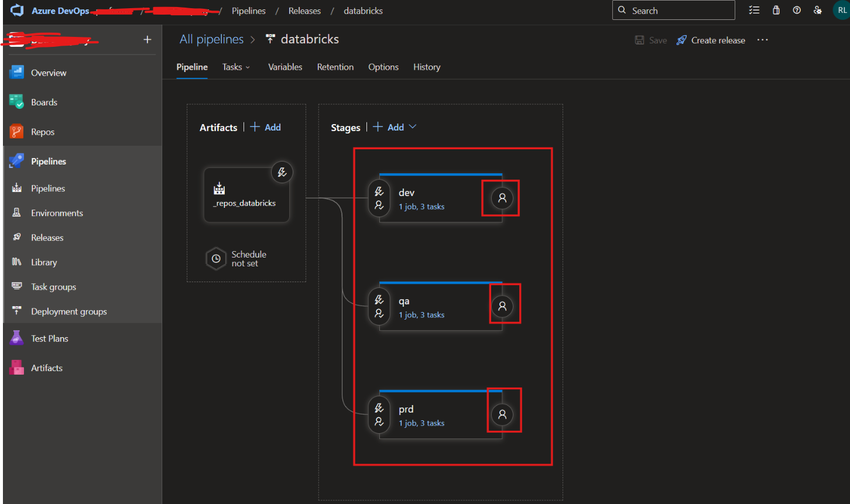This screenshot has width=850, height=504.
Task: Open the Marketplace shopping bag icon
Action: [776, 11]
